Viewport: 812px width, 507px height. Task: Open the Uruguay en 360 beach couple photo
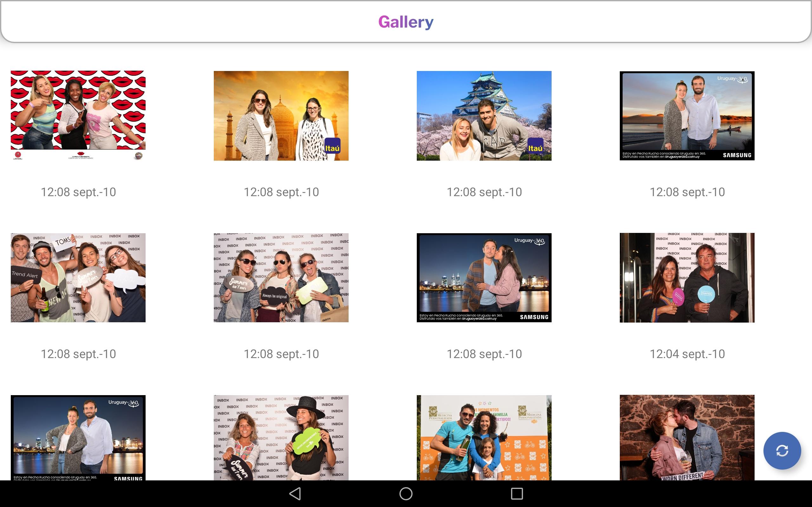(687, 116)
